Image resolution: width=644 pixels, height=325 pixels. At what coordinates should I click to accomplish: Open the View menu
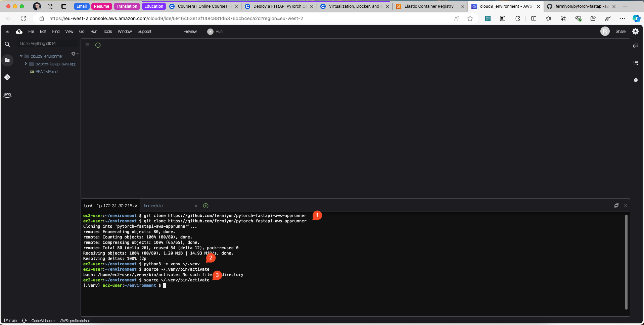[69, 32]
